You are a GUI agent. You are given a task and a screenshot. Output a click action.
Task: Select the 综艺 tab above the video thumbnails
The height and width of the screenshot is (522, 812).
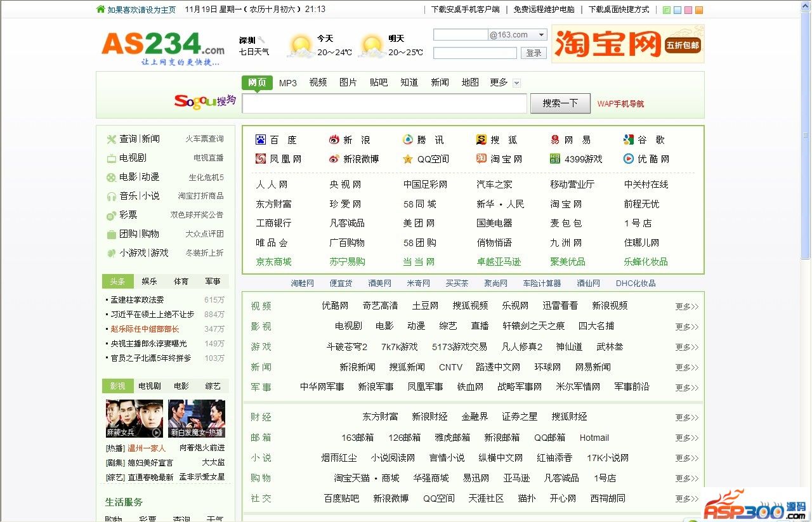(x=213, y=386)
